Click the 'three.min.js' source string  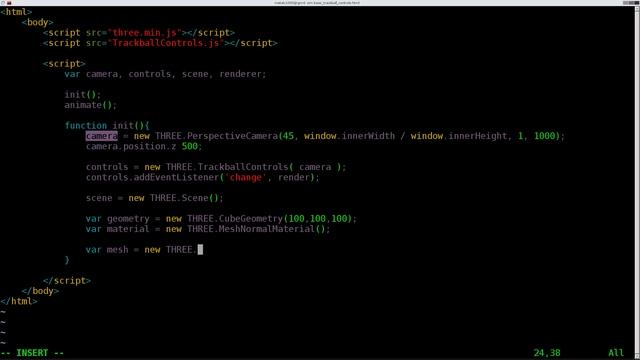144,33
